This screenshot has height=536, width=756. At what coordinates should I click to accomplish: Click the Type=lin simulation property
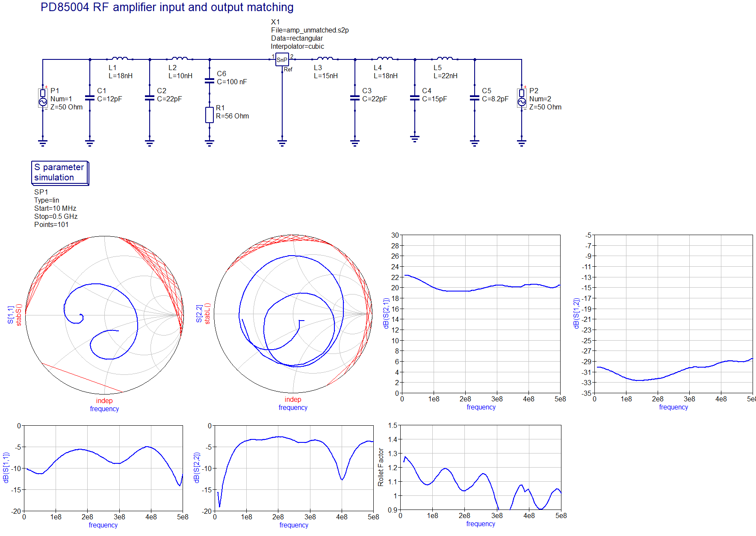point(47,200)
